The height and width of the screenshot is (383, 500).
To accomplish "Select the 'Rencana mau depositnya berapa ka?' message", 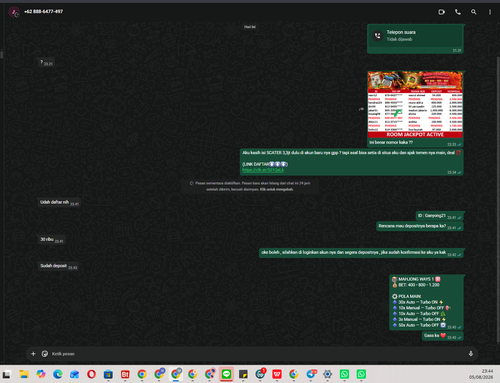I will pyautogui.click(x=420, y=226).
